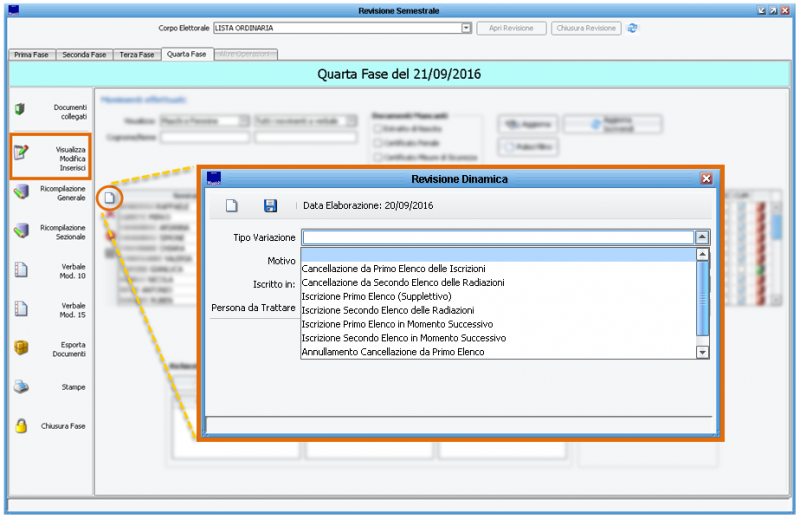The image size is (800, 519).
Task: Click refresh icon next to Chiusura Revisione
Action: coord(632,28)
